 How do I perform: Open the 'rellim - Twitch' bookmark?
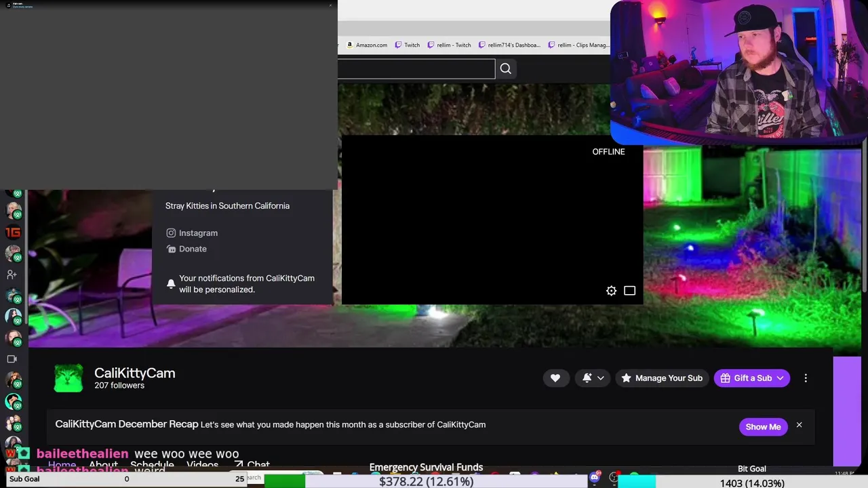449,45
